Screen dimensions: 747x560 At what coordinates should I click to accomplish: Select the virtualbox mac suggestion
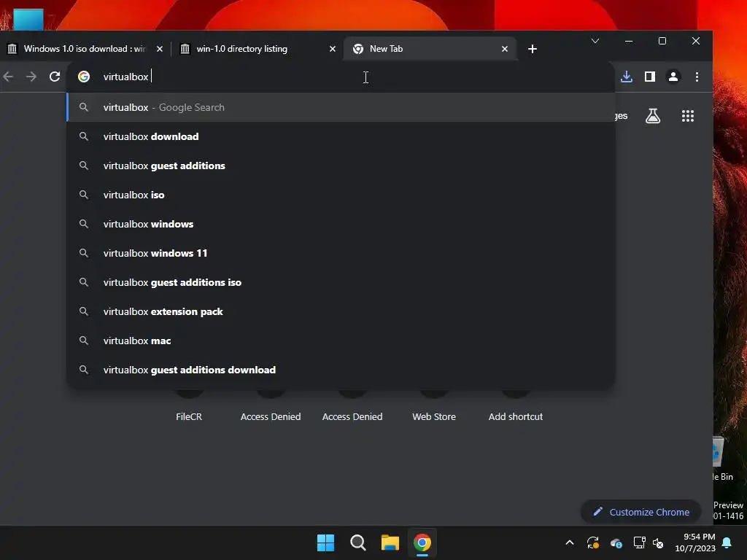coord(341,341)
